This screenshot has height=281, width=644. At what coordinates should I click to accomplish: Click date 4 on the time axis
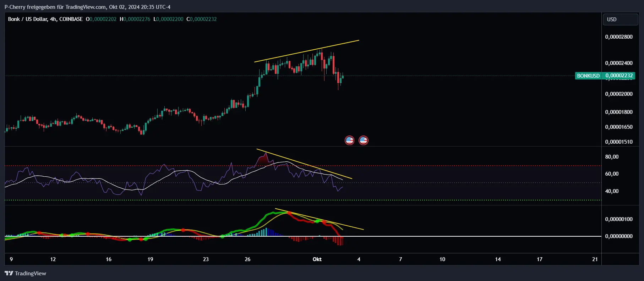coord(359,259)
